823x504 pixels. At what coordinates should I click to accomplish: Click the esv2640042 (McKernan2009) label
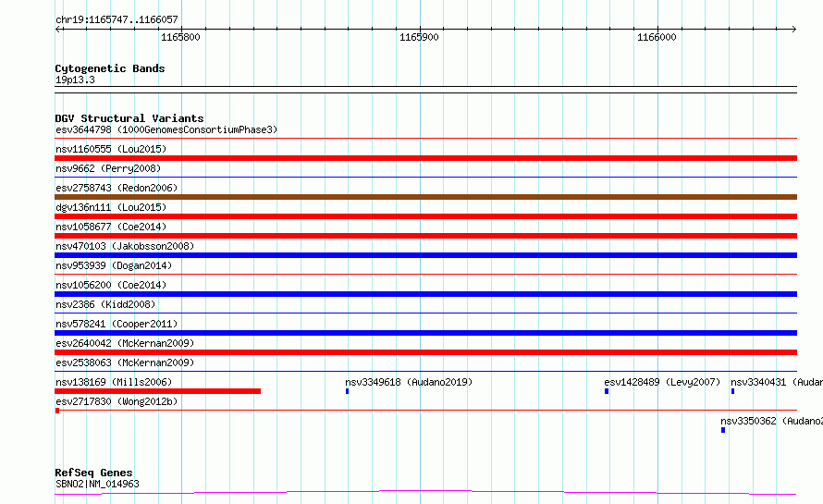point(125,343)
